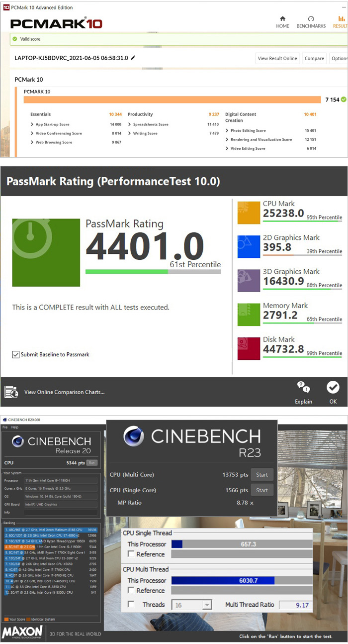
Task: Expand Web Browsing Score row
Action: [32, 142]
